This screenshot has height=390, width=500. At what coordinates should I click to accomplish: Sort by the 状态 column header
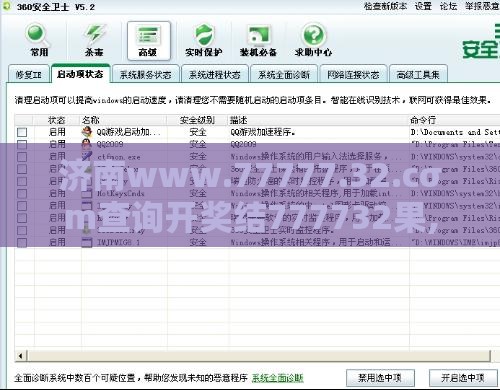coord(57,120)
